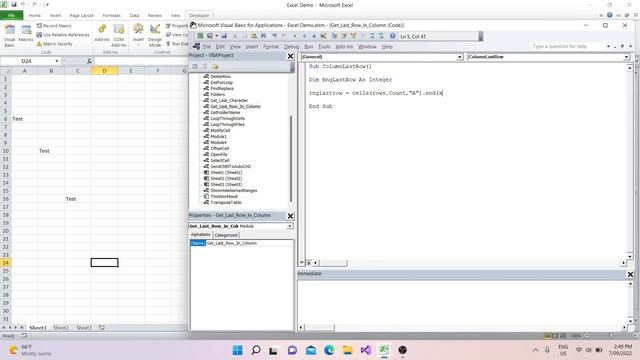Click the Reset stop icon in VBA toolbar
Viewport: 640px width, 360px height.
click(314, 36)
